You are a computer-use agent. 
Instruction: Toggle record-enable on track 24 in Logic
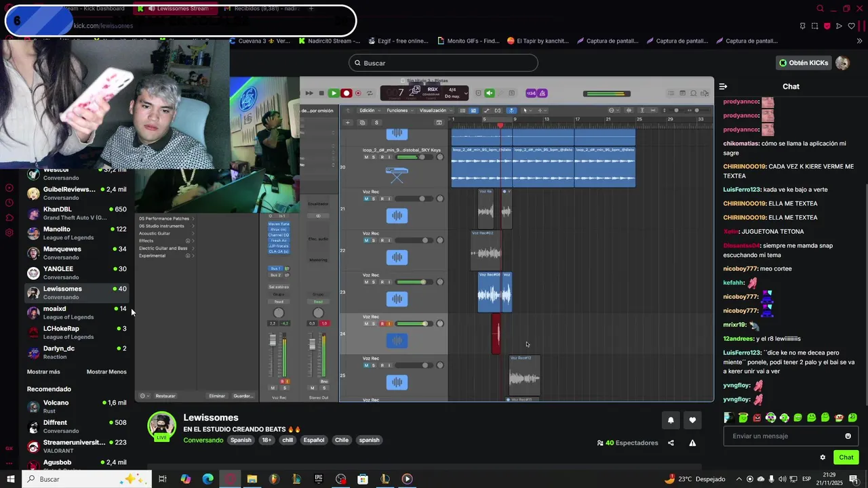(x=382, y=324)
